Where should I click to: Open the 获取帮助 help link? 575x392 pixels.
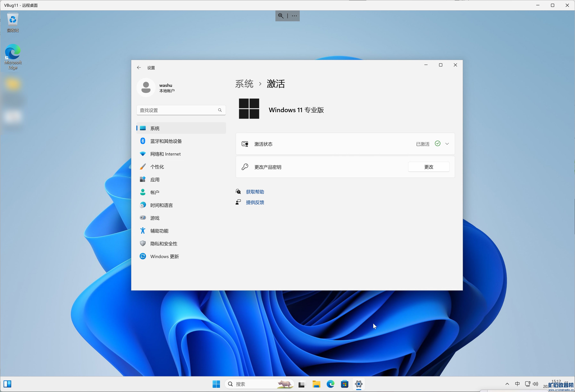255,192
